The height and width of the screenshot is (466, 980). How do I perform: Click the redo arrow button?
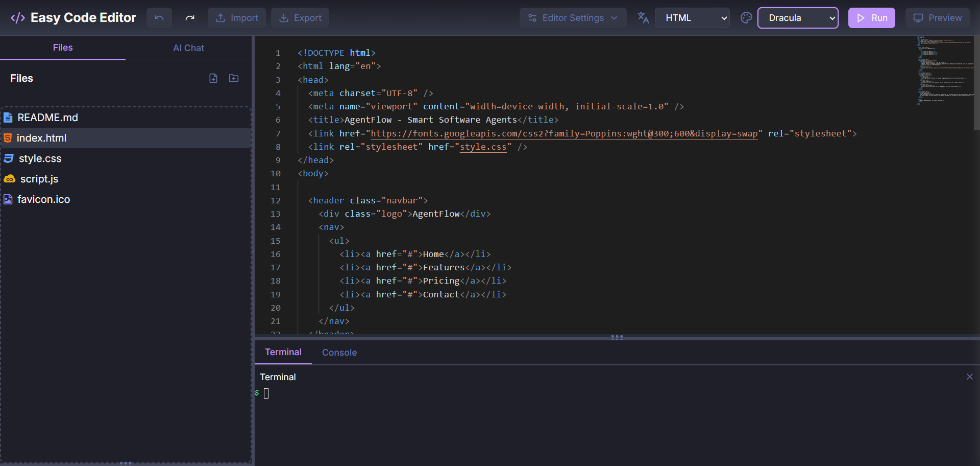pyautogui.click(x=190, y=18)
